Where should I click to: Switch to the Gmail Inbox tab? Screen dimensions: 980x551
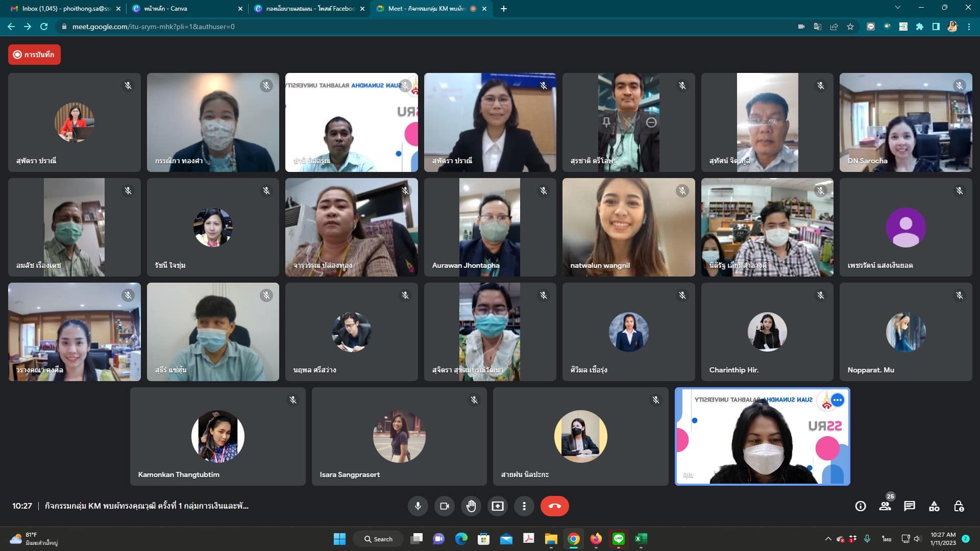click(64, 9)
